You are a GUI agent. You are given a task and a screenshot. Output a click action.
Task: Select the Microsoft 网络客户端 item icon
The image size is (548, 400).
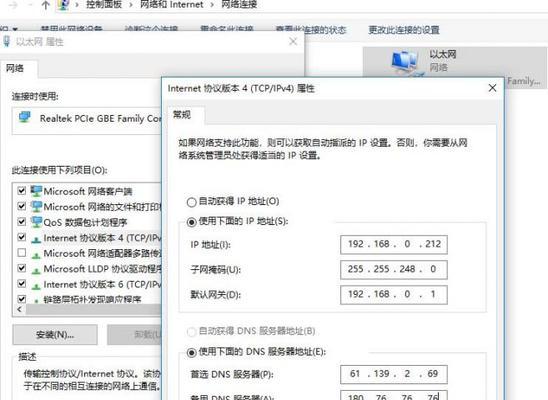[x=36, y=191]
